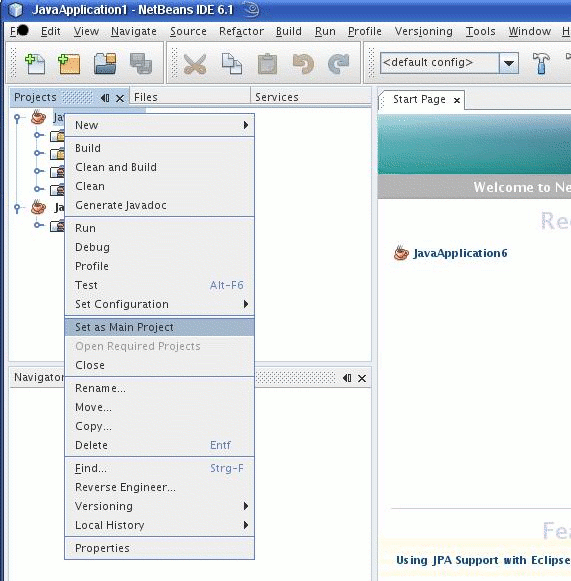This screenshot has width=571, height=581.
Task: Minimize the Navigator panel with its icon
Action: 347,378
